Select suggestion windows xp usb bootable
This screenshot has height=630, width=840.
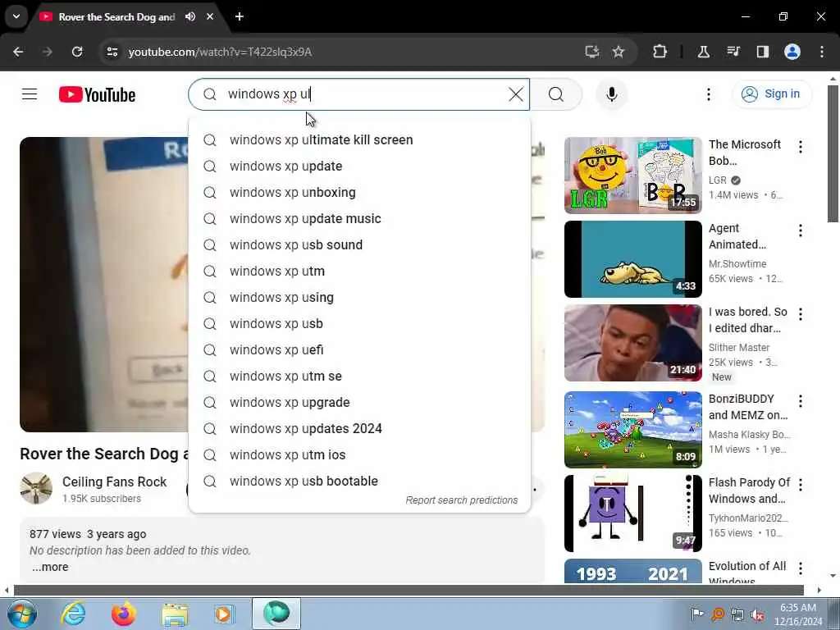point(359,481)
